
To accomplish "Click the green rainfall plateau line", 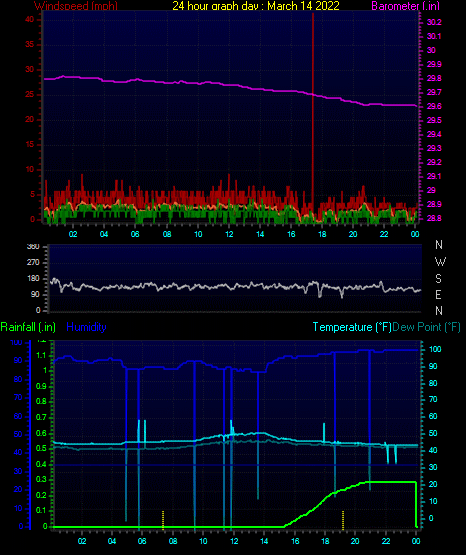I will [x=389, y=482].
